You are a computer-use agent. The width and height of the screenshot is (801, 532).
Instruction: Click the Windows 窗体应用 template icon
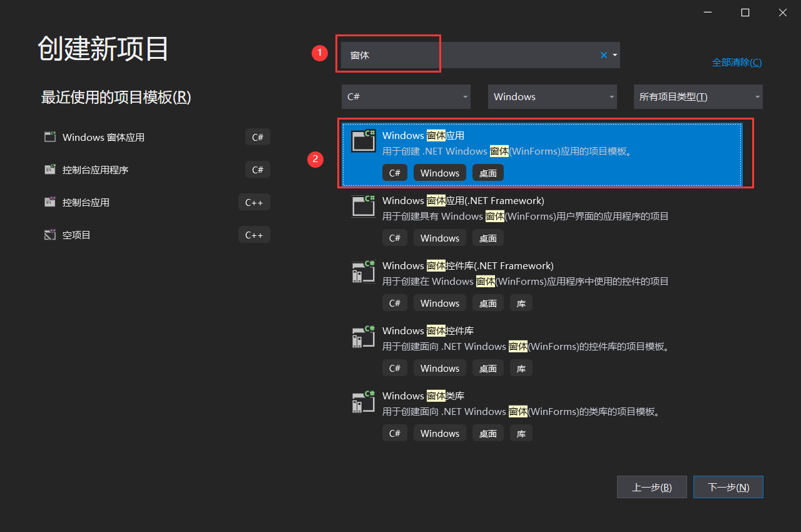[363, 140]
